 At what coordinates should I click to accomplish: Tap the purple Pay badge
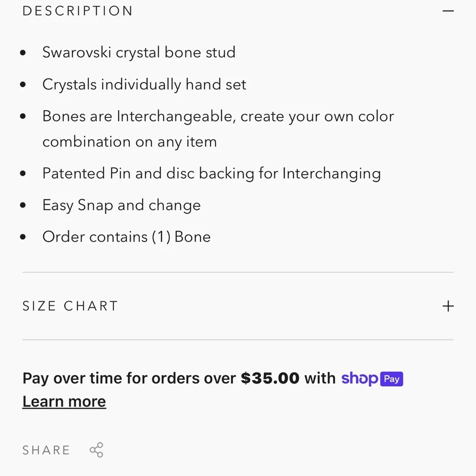point(391,379)
